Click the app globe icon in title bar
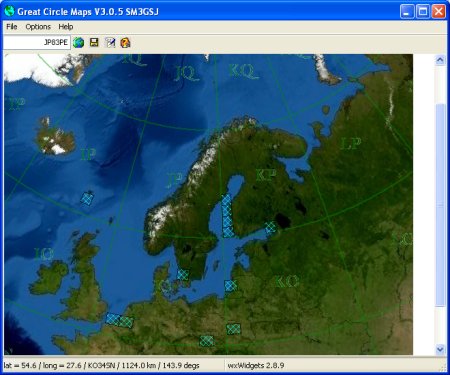This screenshot has height=375, width=450. pos(9,11)
